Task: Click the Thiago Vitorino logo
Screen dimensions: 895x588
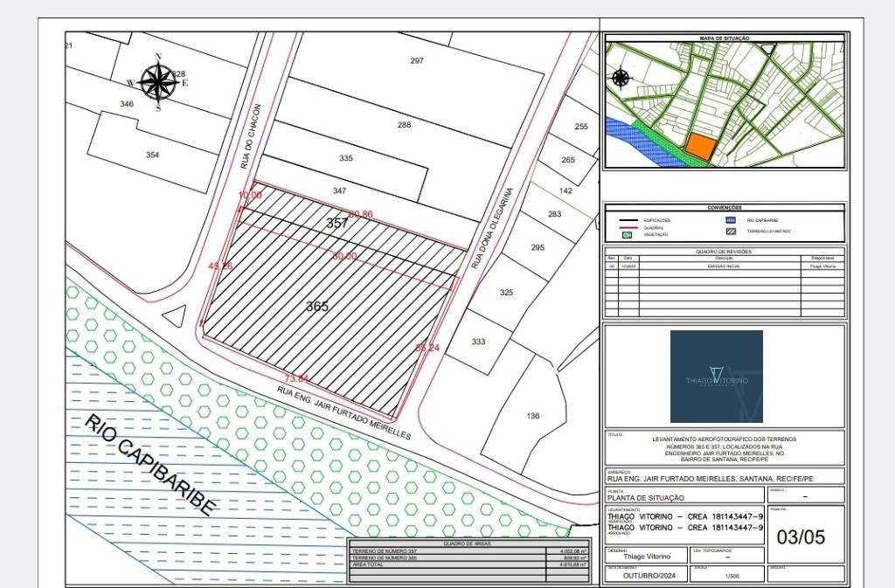Action: tap(716, 377)
